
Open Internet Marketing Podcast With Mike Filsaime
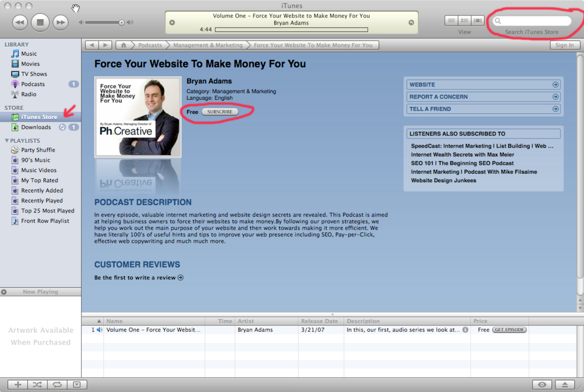[x=474, y=172]
